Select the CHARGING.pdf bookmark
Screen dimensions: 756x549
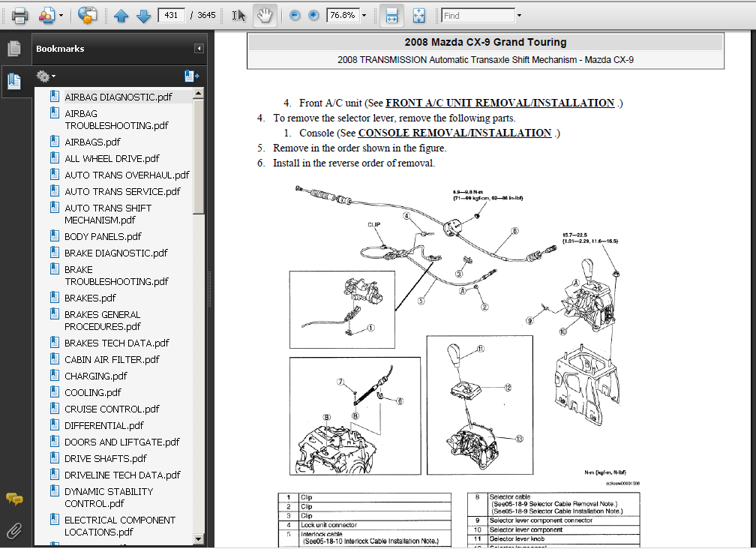click(x=95, y=376)
